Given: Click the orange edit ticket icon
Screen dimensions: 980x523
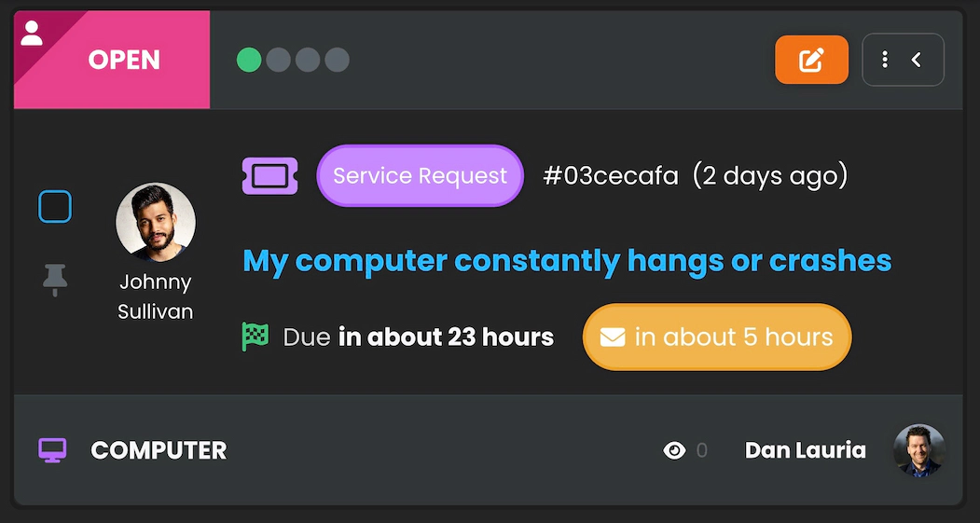Looking at the screenshot, I should 811,61.
